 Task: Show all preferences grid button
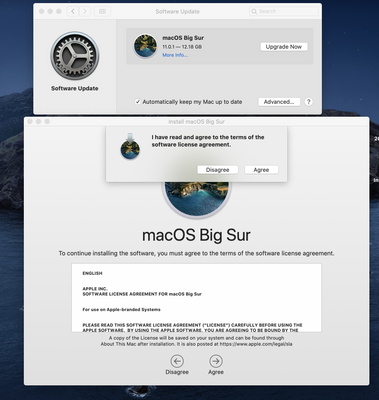102,11
